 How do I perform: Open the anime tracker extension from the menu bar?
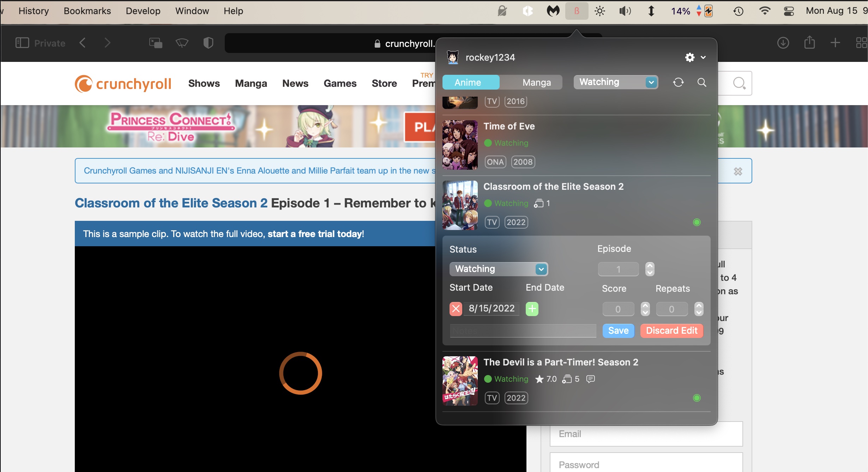pos(576,11)
